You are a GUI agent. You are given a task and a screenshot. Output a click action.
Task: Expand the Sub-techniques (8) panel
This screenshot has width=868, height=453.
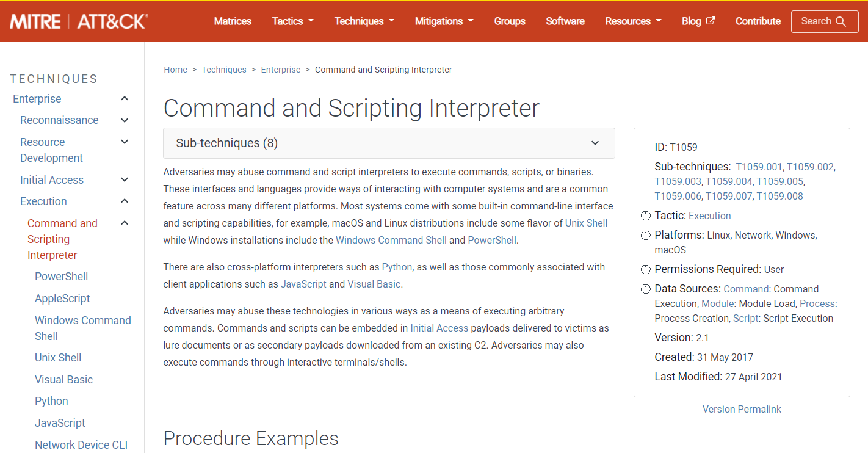tap(389, 143)
